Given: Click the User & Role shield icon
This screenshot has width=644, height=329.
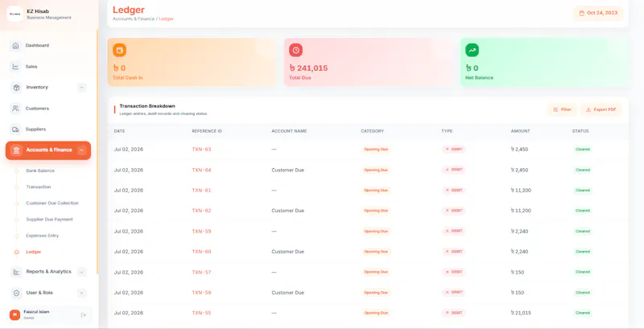Looking at the screenshot, I should click(x=16, y=293).
